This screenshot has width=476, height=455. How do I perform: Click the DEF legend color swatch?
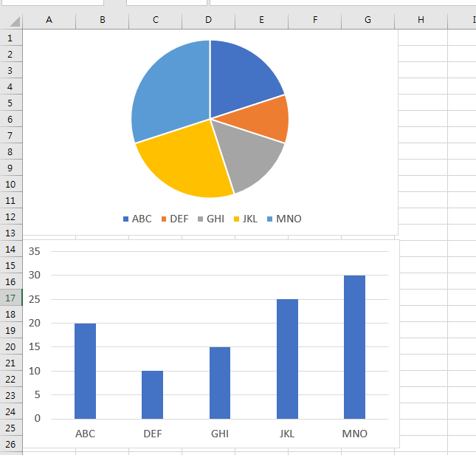click(164, 219)
